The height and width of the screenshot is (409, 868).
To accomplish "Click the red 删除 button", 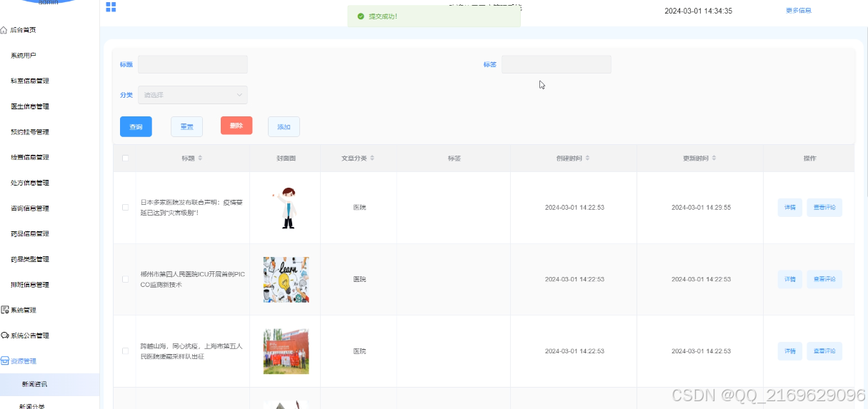I will pos(236,126).
